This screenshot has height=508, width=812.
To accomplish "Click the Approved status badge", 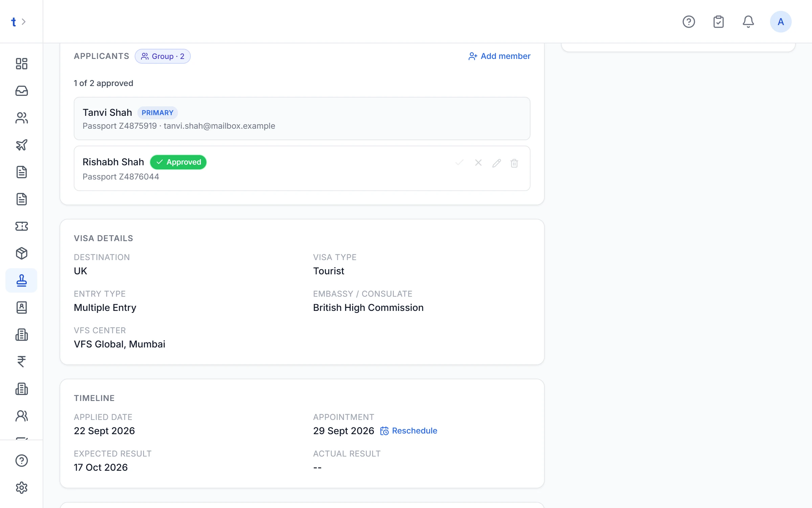I will pos(178,162).
